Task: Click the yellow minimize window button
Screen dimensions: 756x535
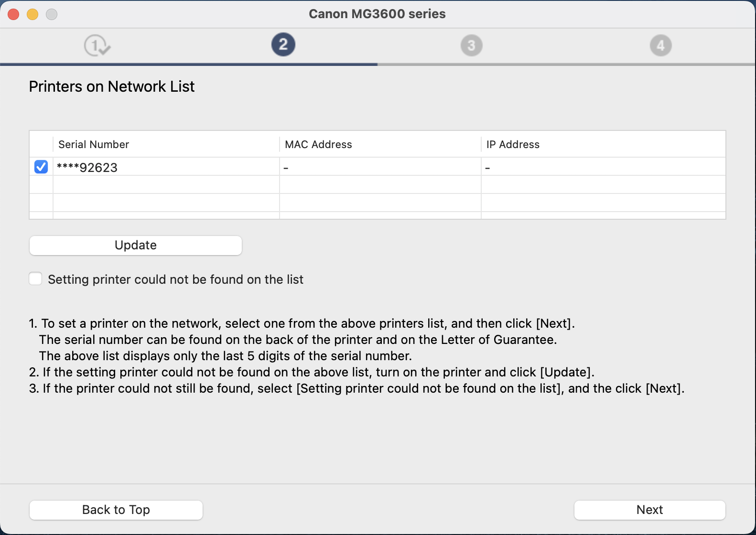Action: tap(32, 14)
